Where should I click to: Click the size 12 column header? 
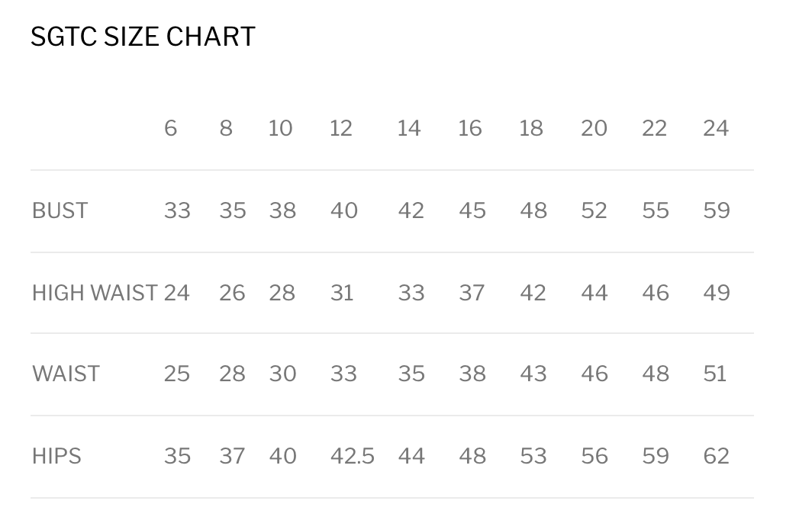(341, 128)
